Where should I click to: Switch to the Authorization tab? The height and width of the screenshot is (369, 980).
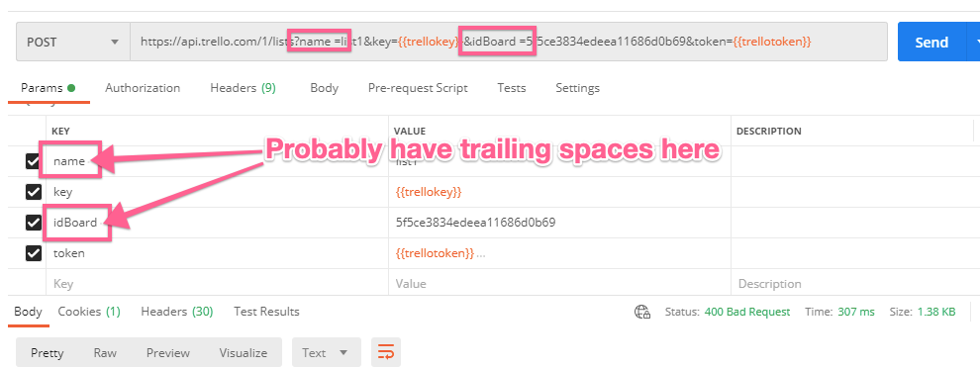(x=143, y=88)
